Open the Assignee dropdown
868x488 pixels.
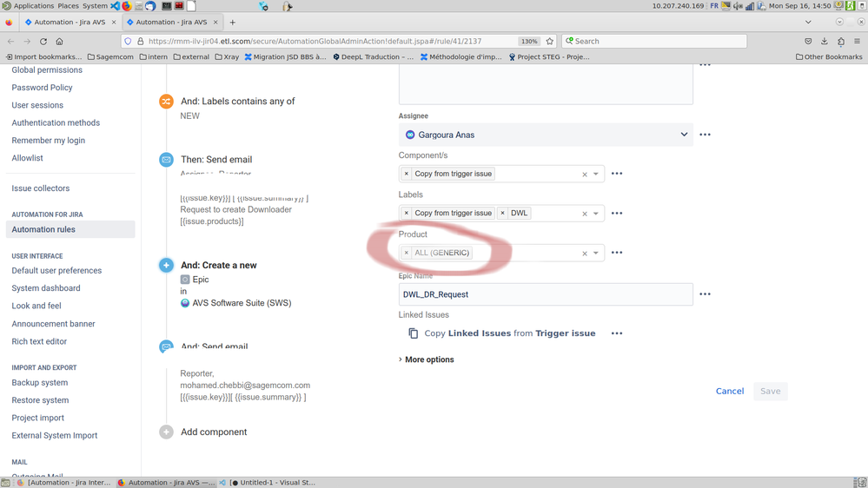click(546, 135)
